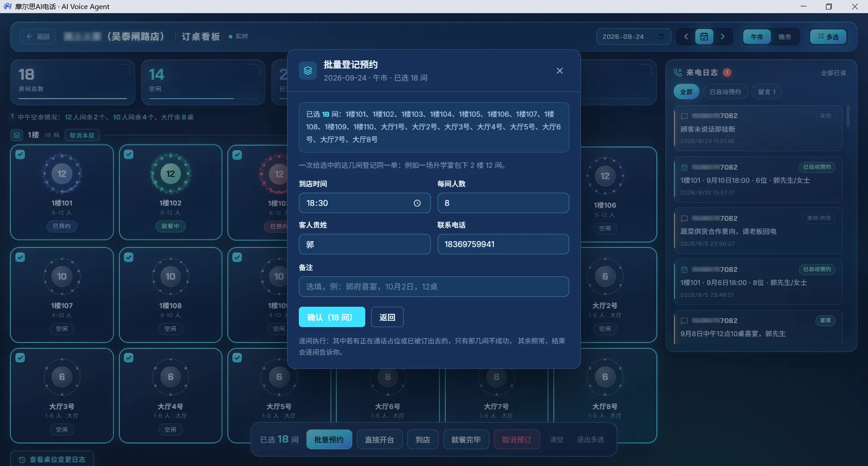Uncheck the checkbox on 1楼107 card
This screenshot has height=466, width=868.
tap(20, 257)
